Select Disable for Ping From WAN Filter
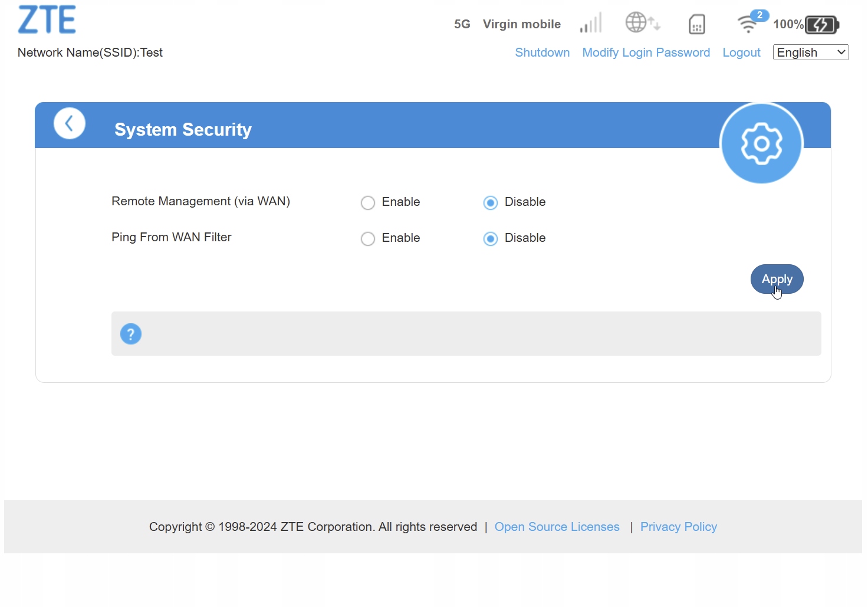Screen dimensions: 868x607 click(x=491, y=239)
